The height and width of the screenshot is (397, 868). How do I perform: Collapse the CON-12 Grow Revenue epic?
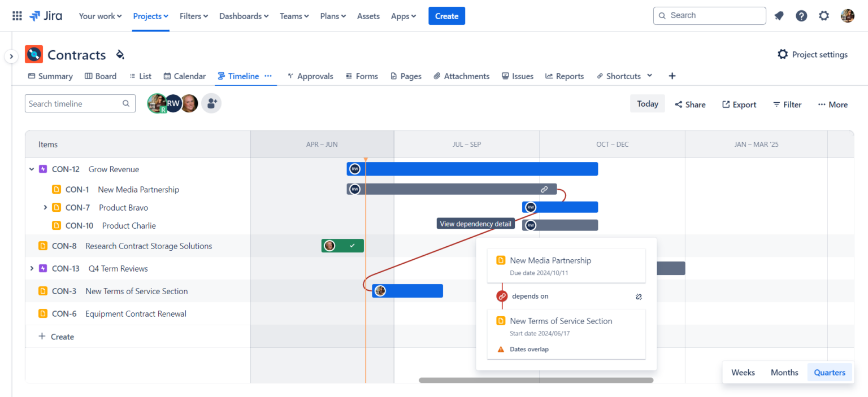[32, 169]
